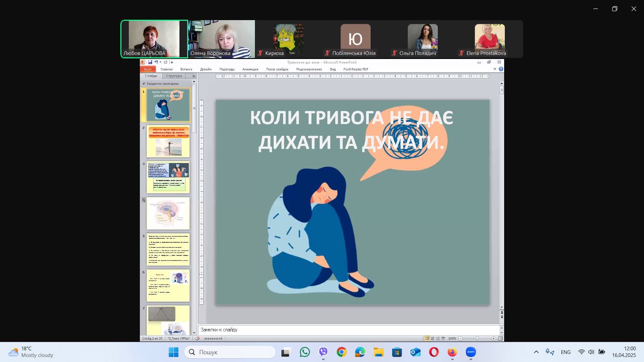This screenshot has height=362, width=644.
Task: Click the spell-check language icon in the status bar
Action: (197, 339)
